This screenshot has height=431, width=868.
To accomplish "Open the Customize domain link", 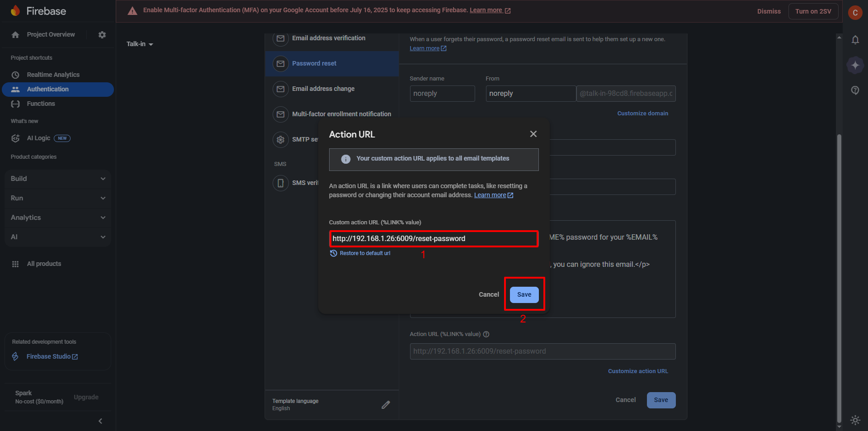I will 642,113.
